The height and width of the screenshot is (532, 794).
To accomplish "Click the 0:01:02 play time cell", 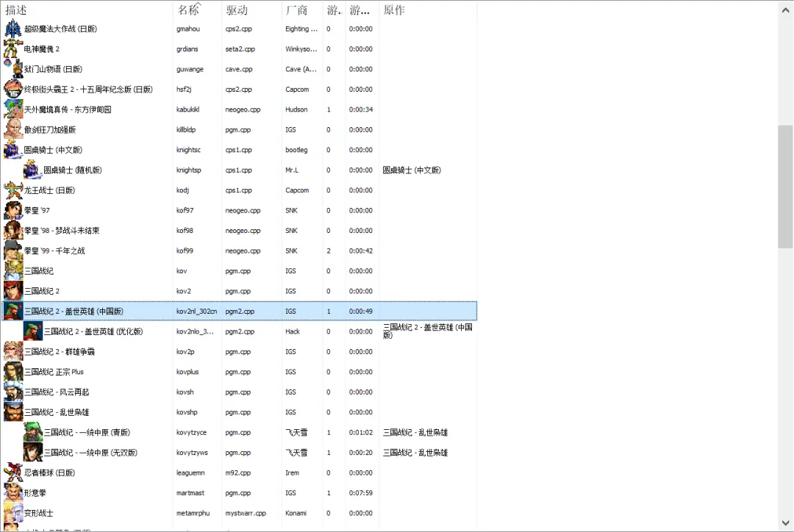I will (360, 432).
